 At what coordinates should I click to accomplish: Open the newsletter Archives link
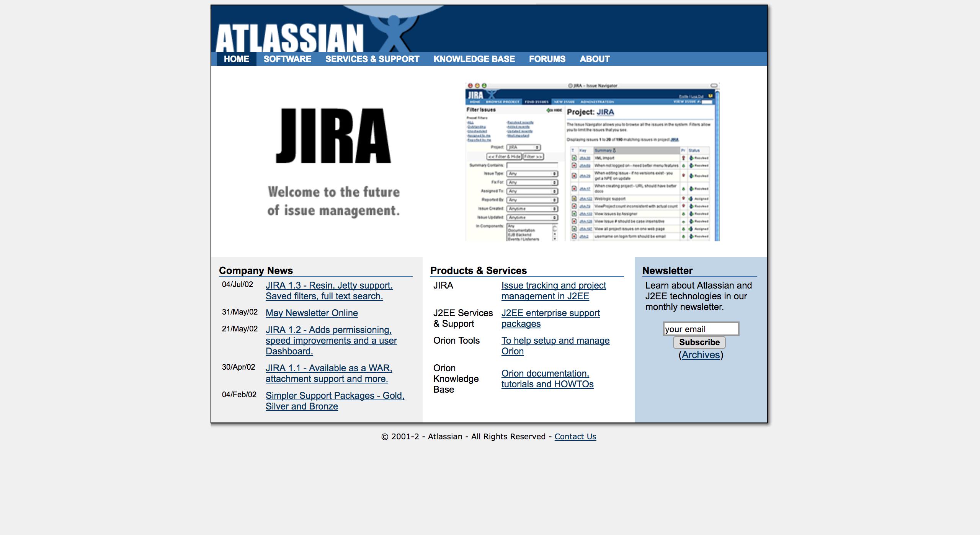(701, 355)
